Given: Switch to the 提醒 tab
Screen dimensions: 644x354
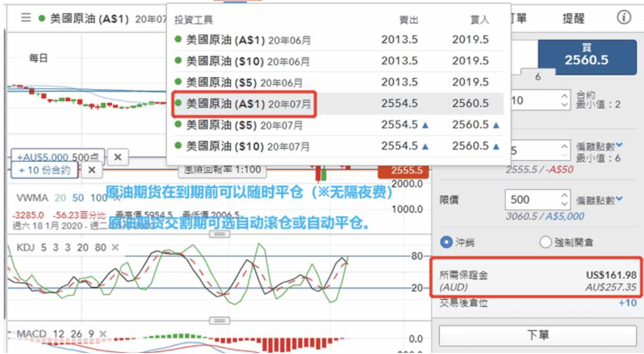Looking at the screenshot, I should click(573, 18).
